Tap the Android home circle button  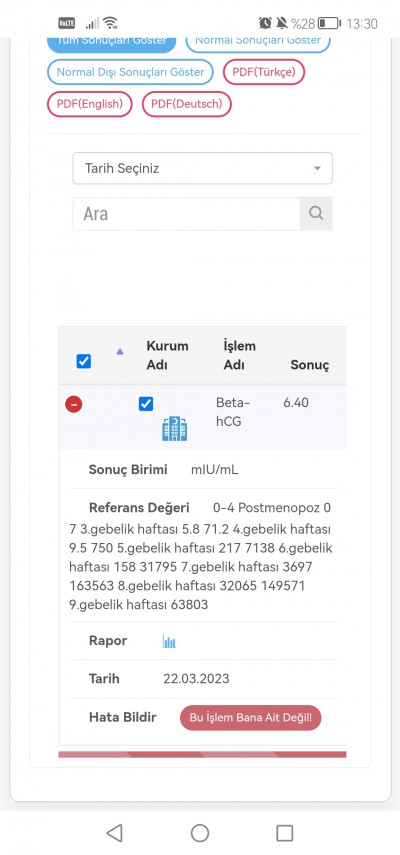(x=200, y=833)
